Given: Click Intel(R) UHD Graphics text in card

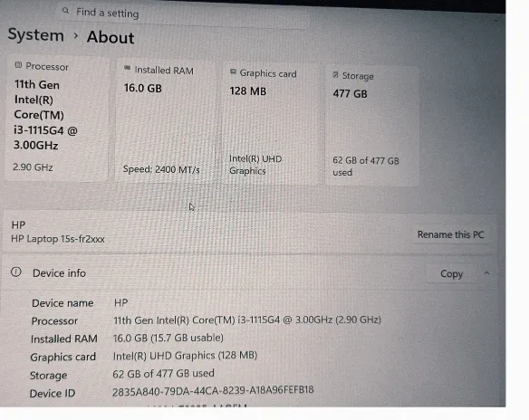Looking at the screenshot, I should click(255, 165).
